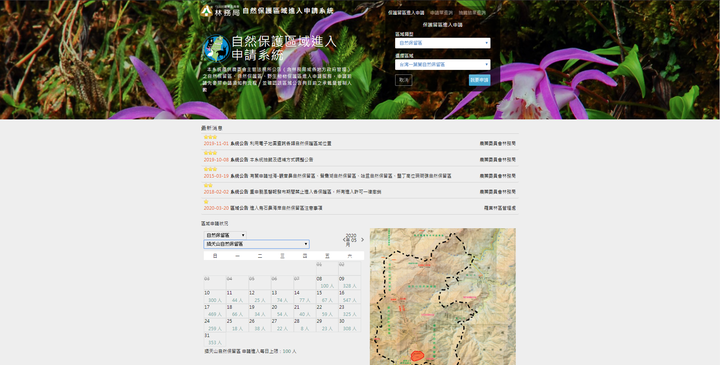Select calendar day 24 with 259 人
Image resolution: width=720 pixels, height=365 pixels.
pyautogui.click(x=214, y=325)
